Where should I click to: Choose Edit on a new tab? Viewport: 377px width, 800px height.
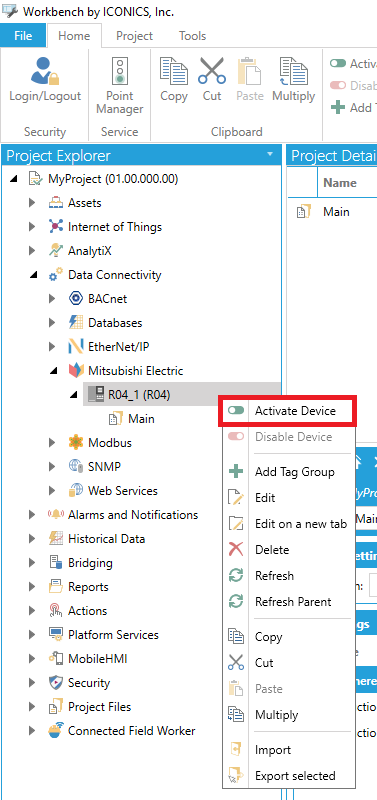(288, 524)
